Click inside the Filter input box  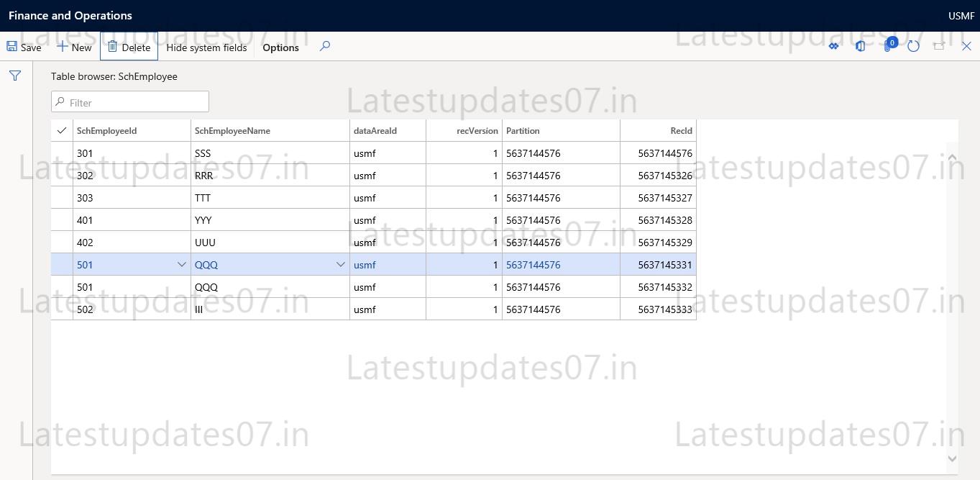click(x=129, y=101)
